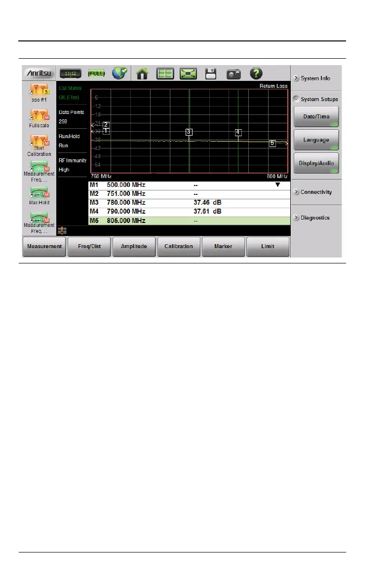Screen dimensions: 391x588
Task: Select marker 1 on the graph
Action: pos(106,131)
